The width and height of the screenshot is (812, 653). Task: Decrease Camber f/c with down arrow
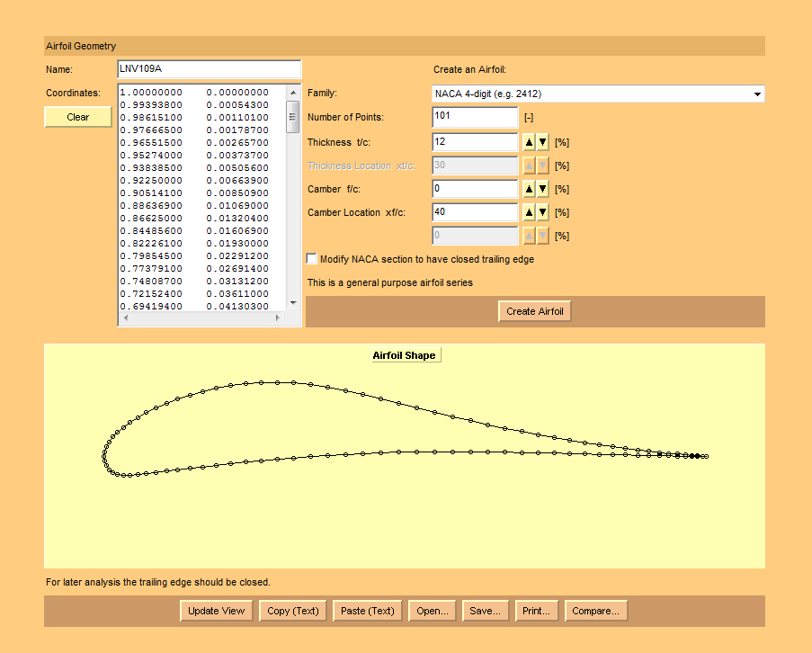tap(542, 189)
